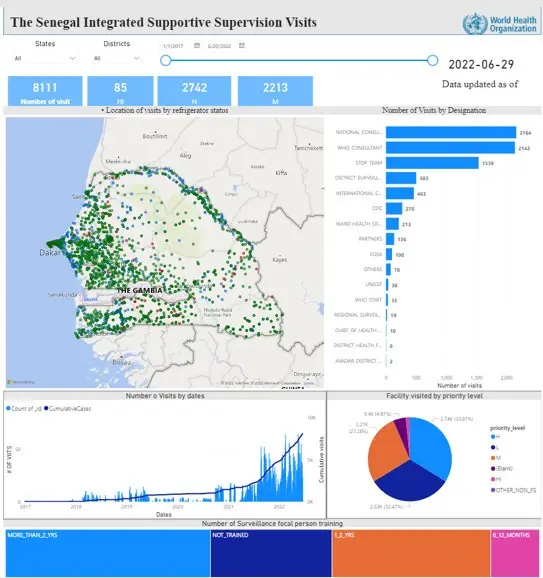Toggle the Count of _id legend item

(24, 408)
